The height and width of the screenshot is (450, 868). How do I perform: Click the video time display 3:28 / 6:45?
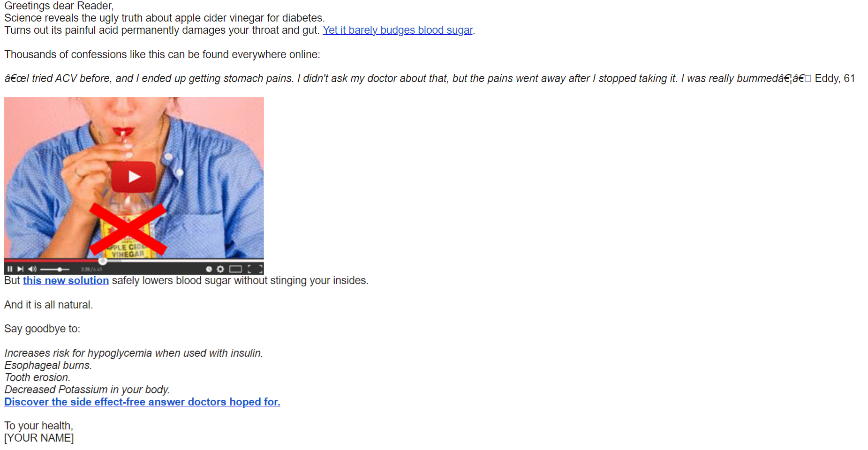[91, 270]
